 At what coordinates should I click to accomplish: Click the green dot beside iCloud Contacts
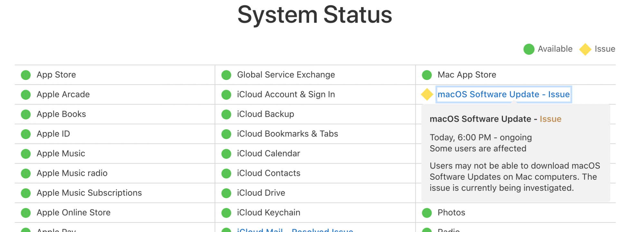226,174
